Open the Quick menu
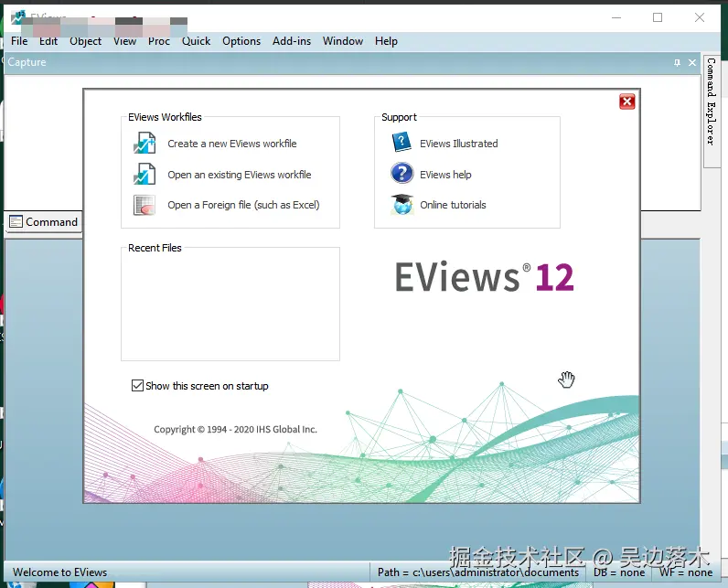The width and height of the screenshot is (728, 588). [196, 41]
